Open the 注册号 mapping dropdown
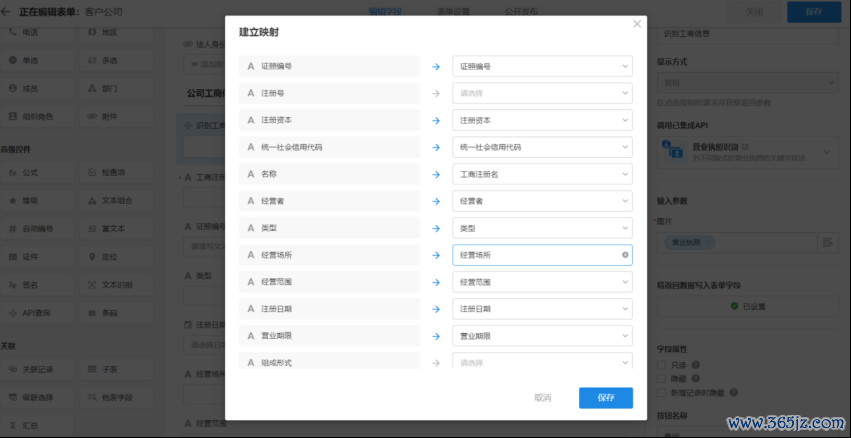 coord(542,93)
